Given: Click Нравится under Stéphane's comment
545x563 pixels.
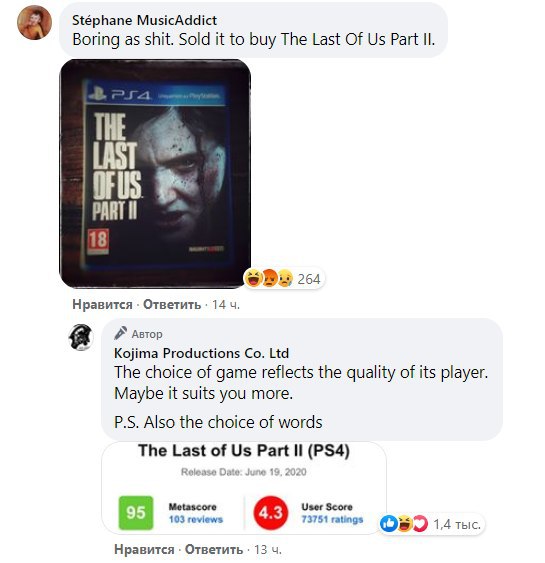Looking at the screenshot, I should tap(102, 304).
